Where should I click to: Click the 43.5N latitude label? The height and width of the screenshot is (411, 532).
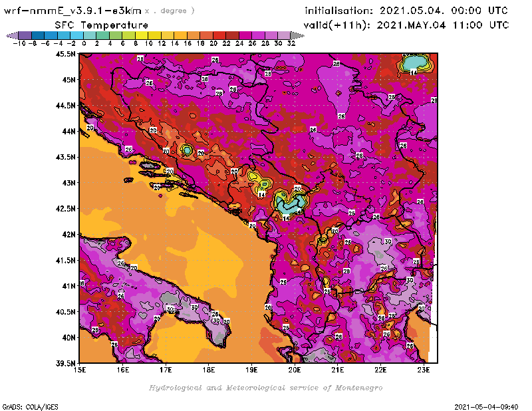pos(65,157)
